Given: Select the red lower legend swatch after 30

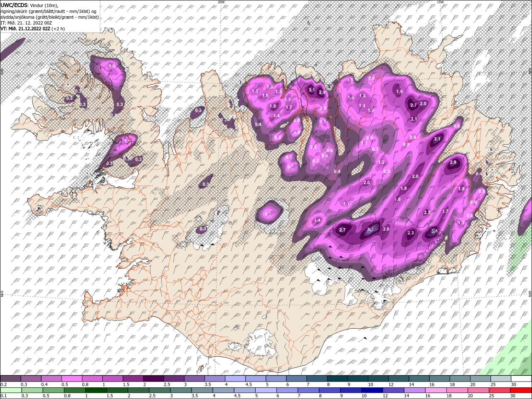Looking at the screenshot, I should point(521,390).
